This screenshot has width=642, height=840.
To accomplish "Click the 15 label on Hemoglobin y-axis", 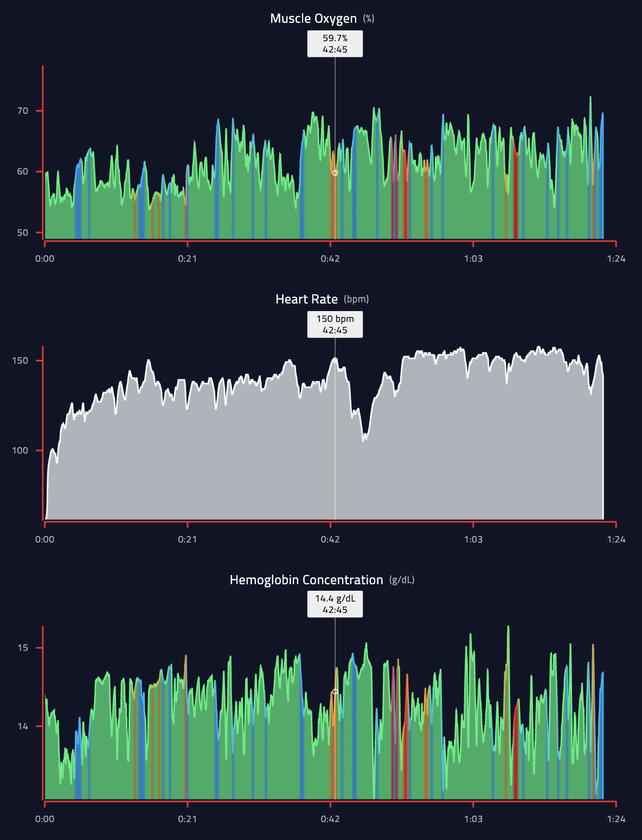I will coord(23,648).
